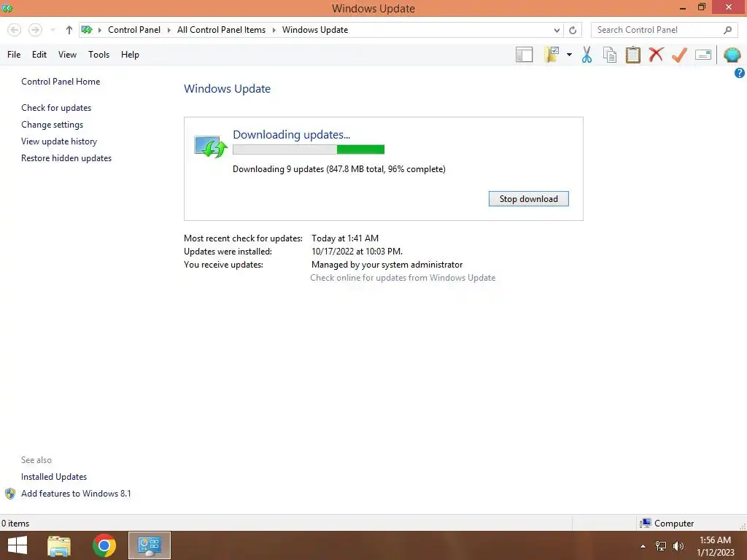Click 'Today at 1:41 AM' text
The width and height of the screenshot is (747, 560).
tap(345, 238)
